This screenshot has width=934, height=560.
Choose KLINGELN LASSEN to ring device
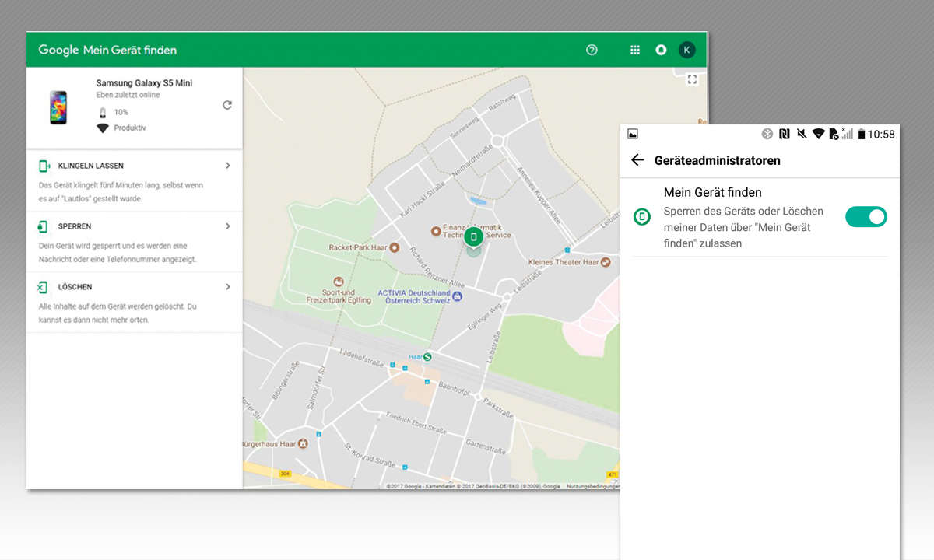(x=90, y=166)
